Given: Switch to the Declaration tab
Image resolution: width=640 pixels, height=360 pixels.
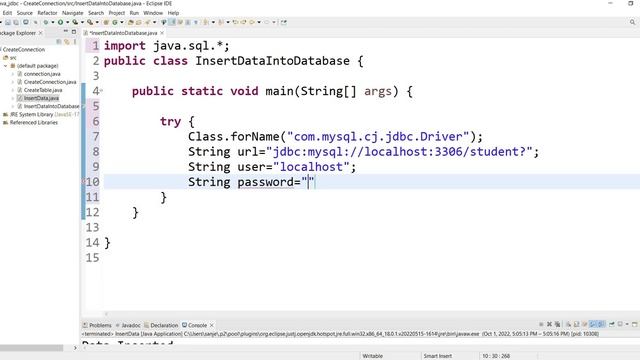Looking at the screenshot, I should coord(161,325).
